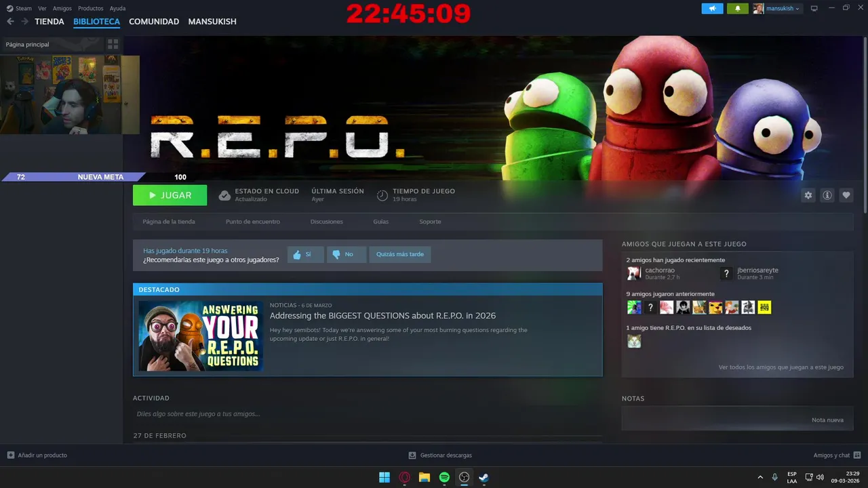Click the activity input field
Screen dimensions: 868x488
point(367,413)
